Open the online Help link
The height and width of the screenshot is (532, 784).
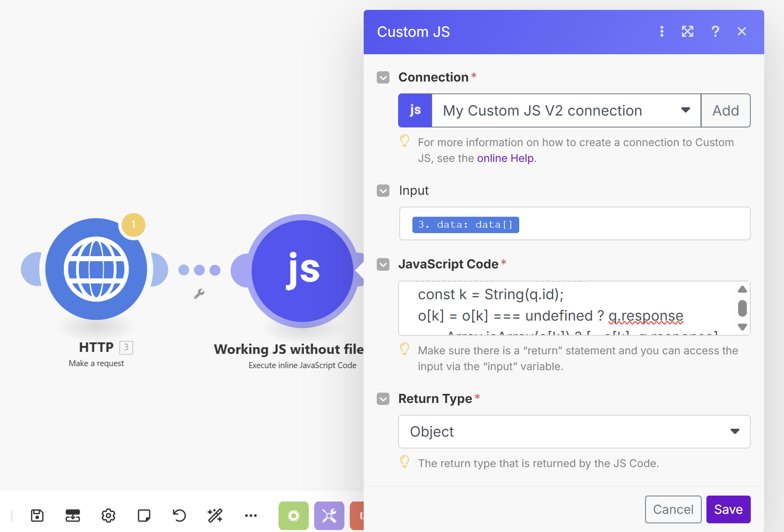[505, 158]
